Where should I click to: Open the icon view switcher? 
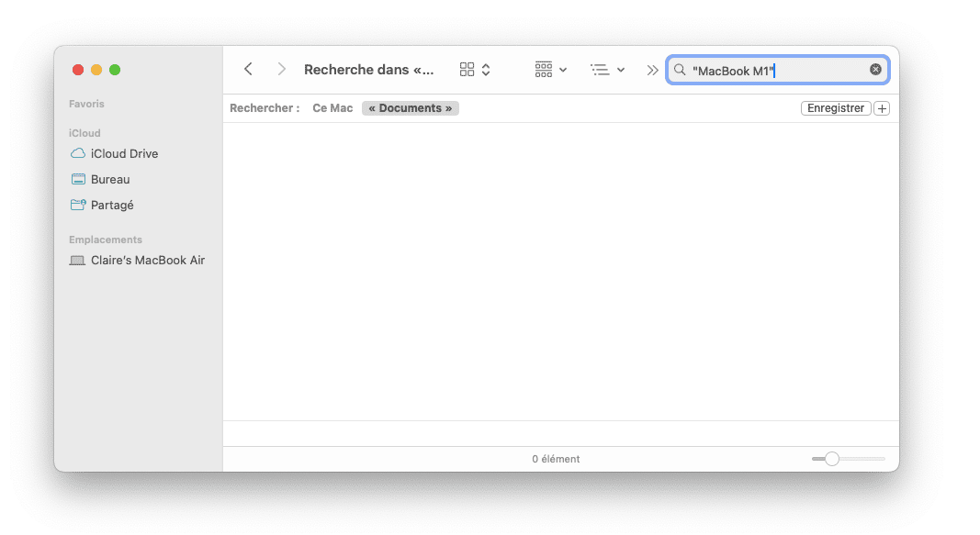(x=475, y=70)
